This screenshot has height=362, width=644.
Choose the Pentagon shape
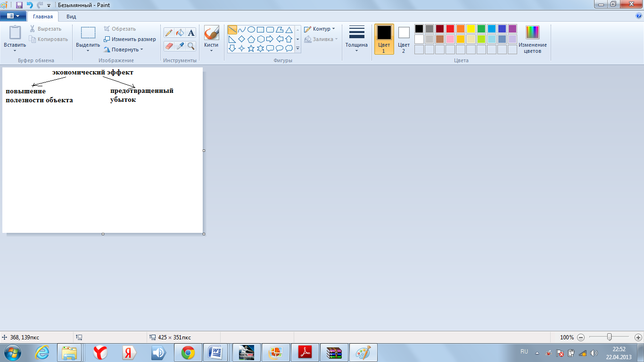tap(251, 39)
